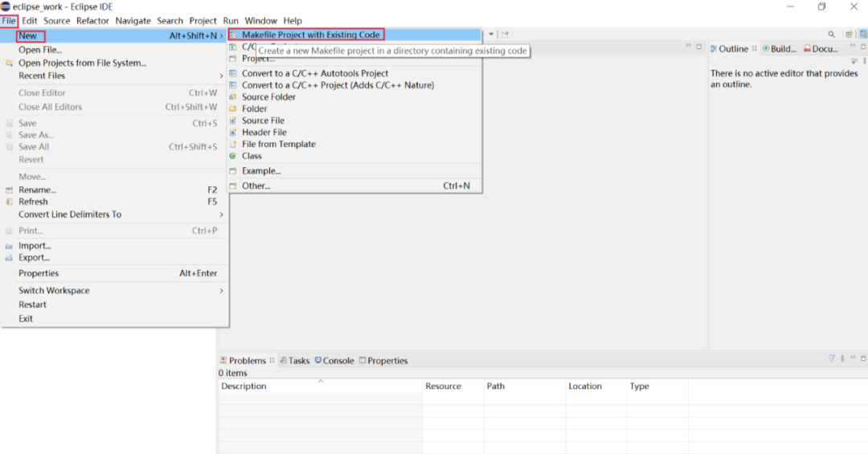This screenshot has width=868, height=454.
Task: Open the Edit menu
Action: pos(30,20)
